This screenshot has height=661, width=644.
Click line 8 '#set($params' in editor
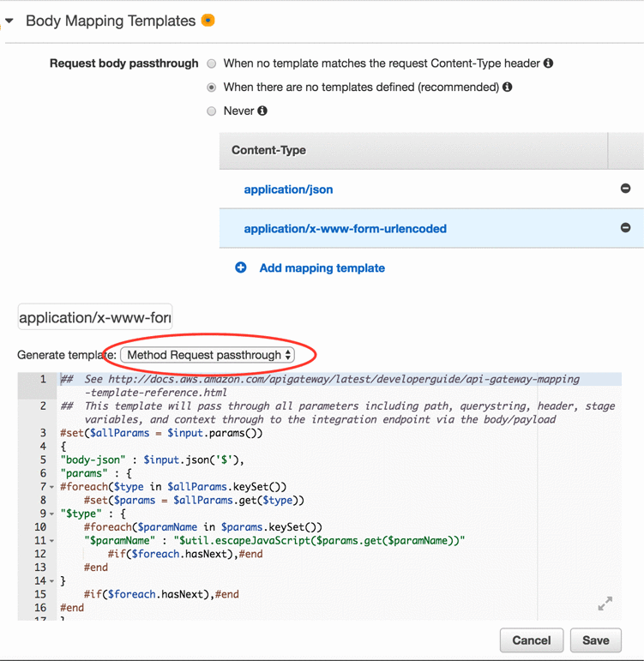194,501
